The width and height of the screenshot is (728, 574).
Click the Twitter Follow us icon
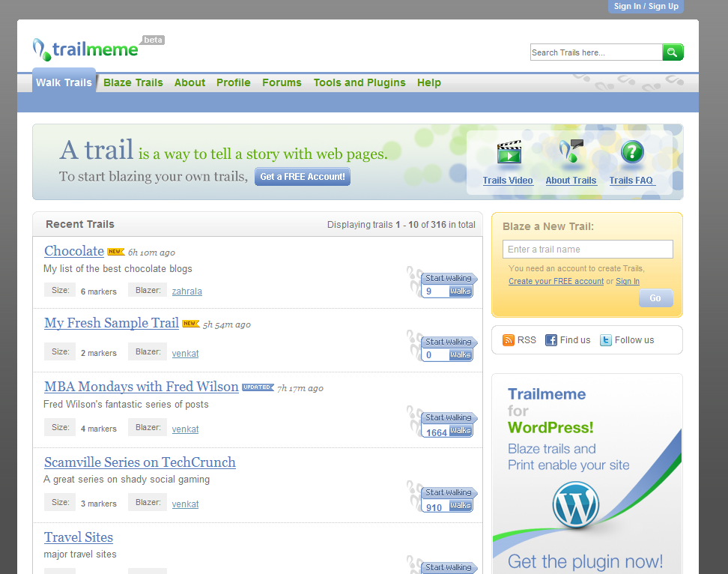coord(605,340)
